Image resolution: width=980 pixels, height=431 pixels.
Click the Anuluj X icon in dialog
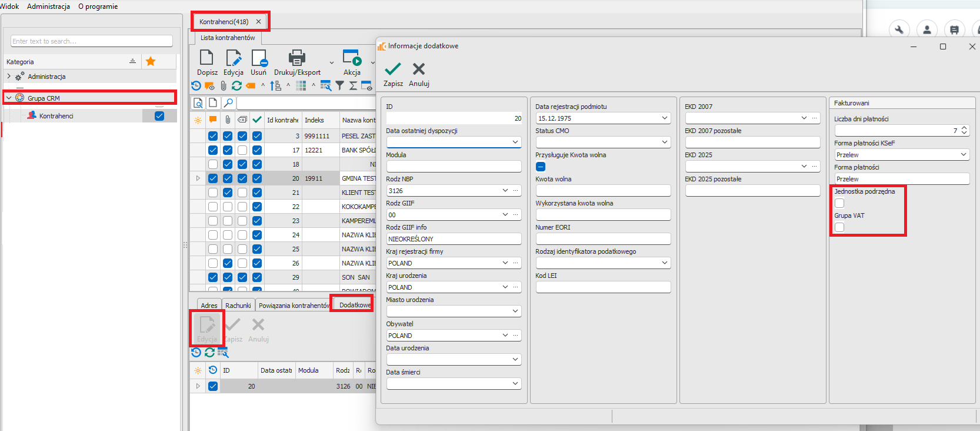point(419,69)
